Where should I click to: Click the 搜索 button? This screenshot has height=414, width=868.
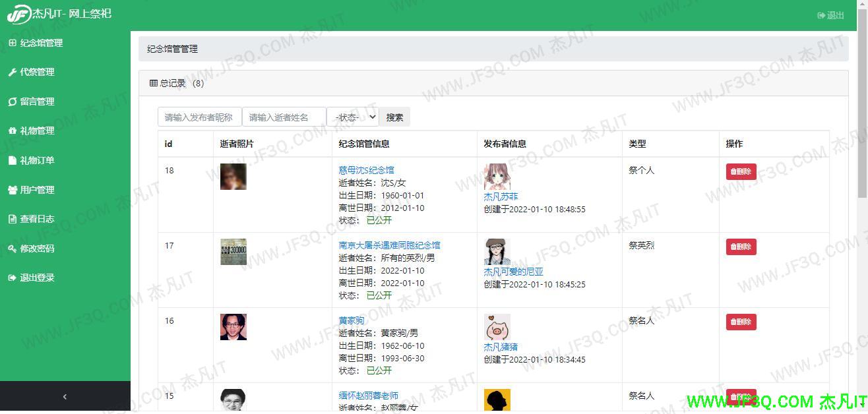pos(394,117)
